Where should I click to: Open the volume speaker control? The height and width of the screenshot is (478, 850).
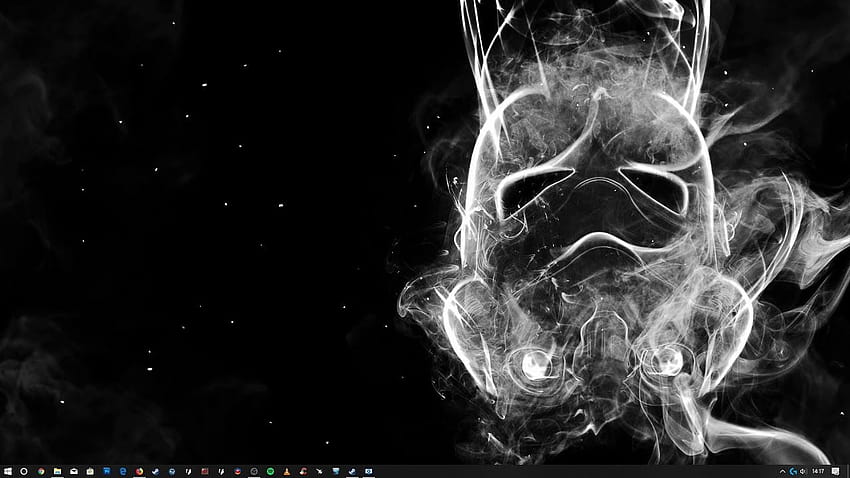click(x=803, y=471)
